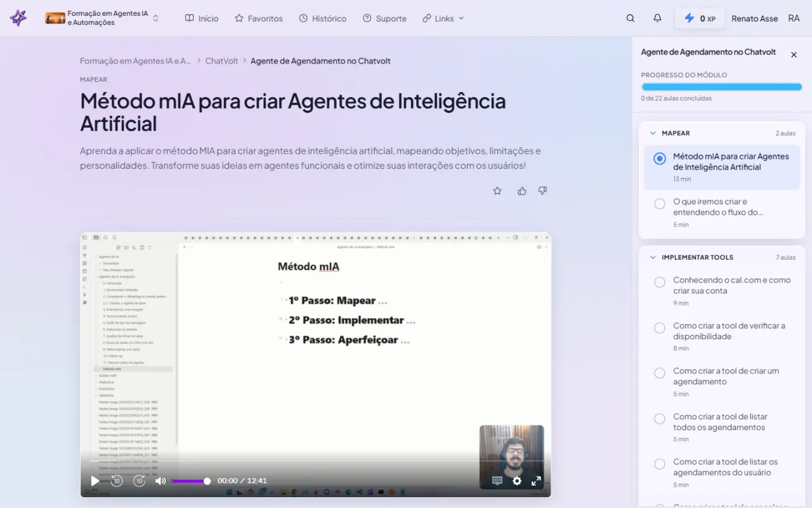
Task: Toggle closed captions on video
Action: click(x=497, y=481)
